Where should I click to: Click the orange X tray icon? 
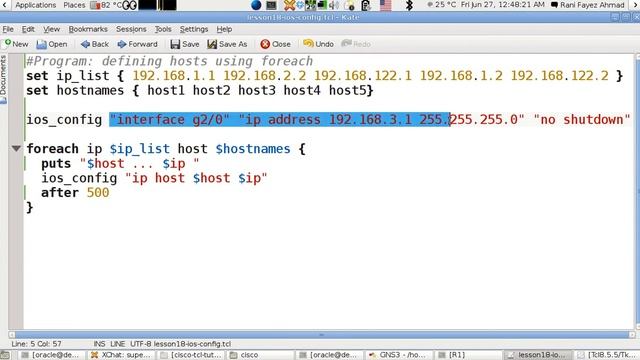(x=289, y=5)
